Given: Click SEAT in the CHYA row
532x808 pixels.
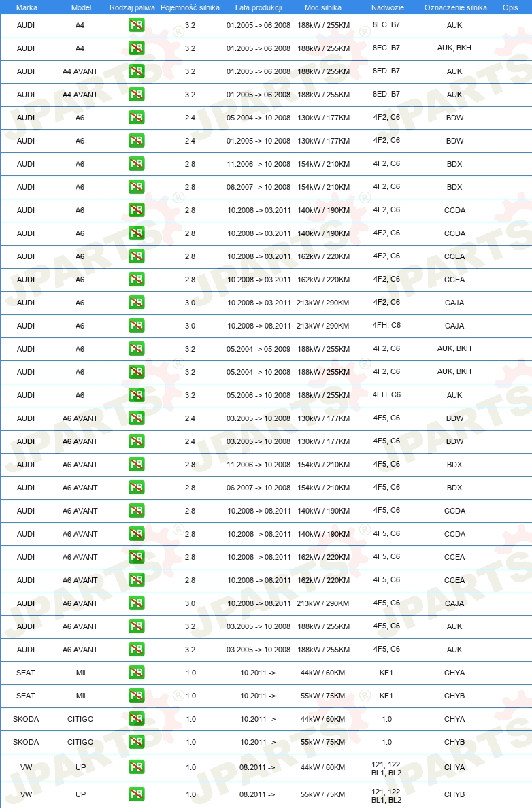Looking at the screenshot, I should click(x=26, y=673).
